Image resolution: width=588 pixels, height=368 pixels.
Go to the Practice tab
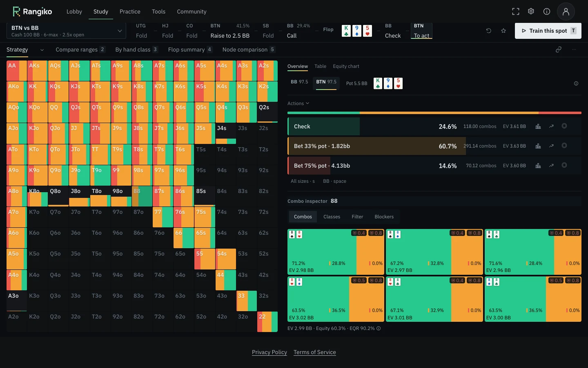[130, 11]
